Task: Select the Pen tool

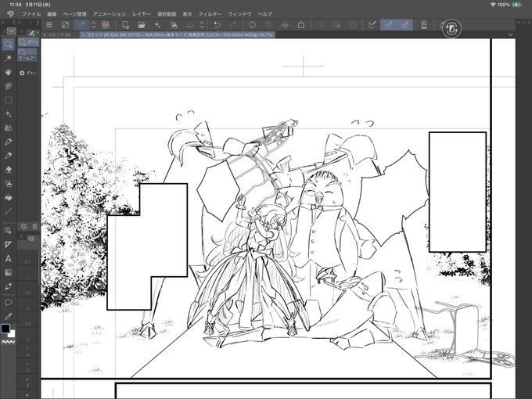Action: click(x=9, y=142)
